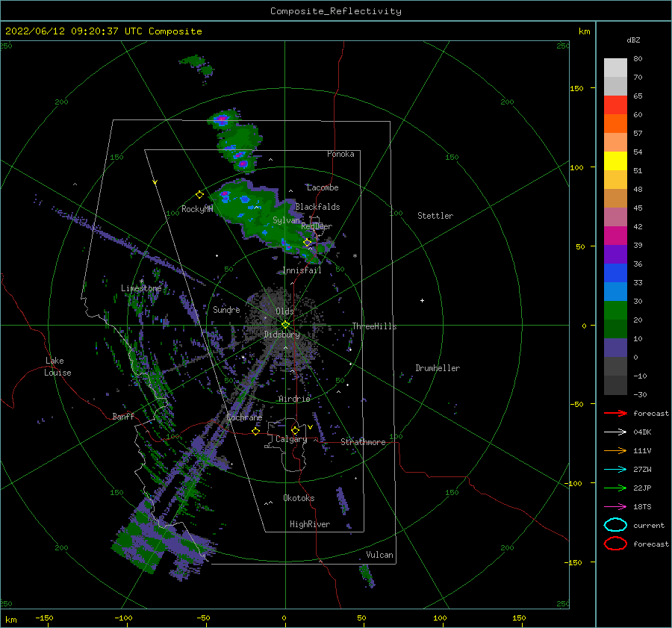Click yellow diamond marker above Calgary label

tap(295, 430)
